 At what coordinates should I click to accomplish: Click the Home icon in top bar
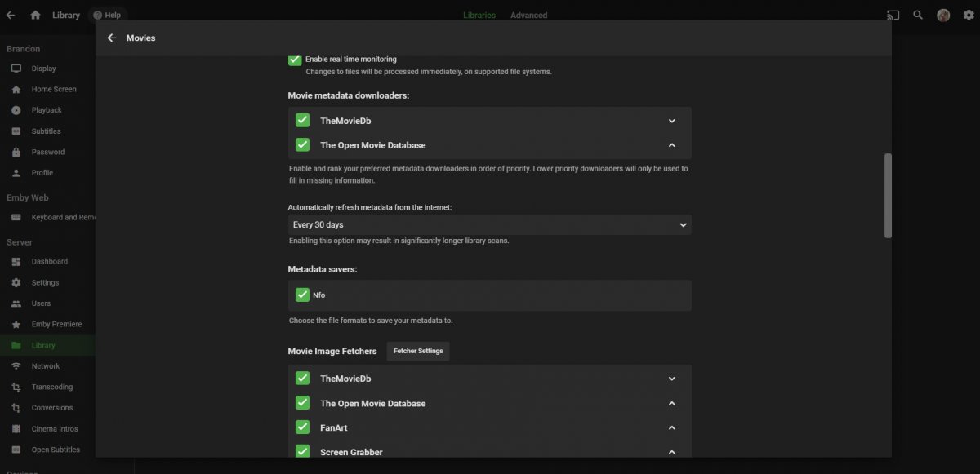(x=35, y=15)
